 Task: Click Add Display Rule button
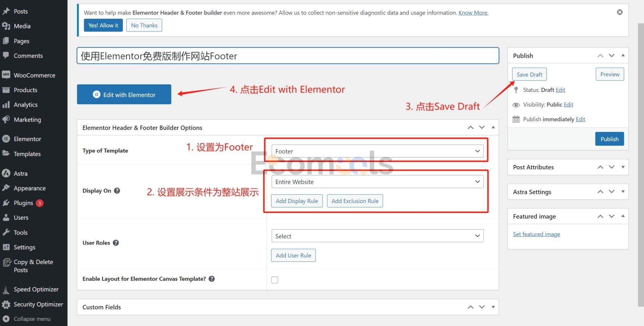pyautogui.click(x=297, y=201)
